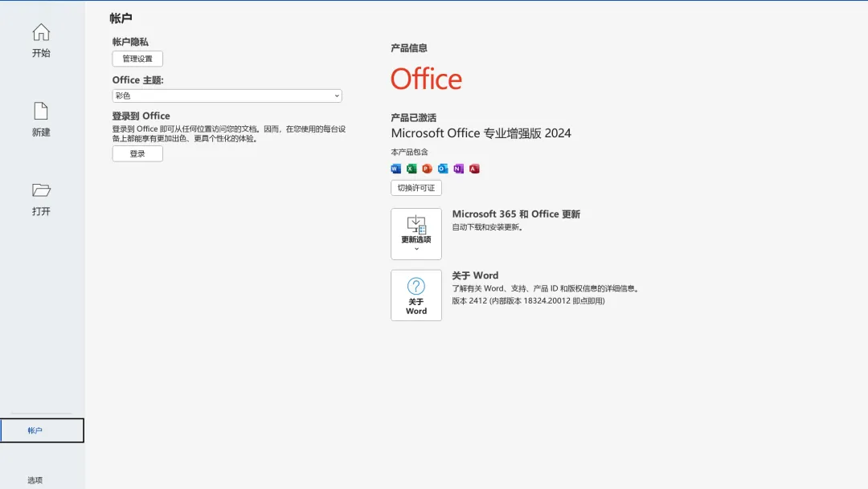Click the 版本 2412 version text
868x489 pixels.
point(528,301)
